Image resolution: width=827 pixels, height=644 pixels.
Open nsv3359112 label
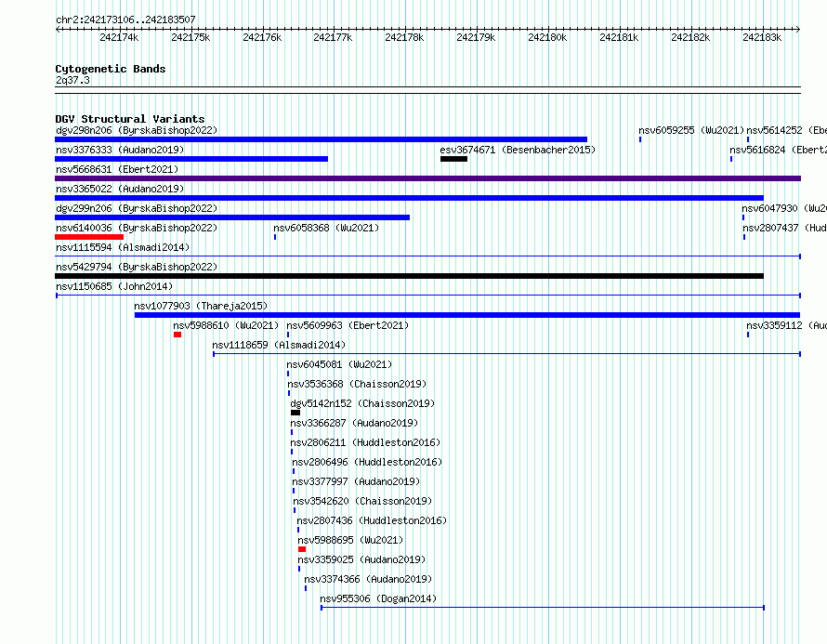[786, 325]
